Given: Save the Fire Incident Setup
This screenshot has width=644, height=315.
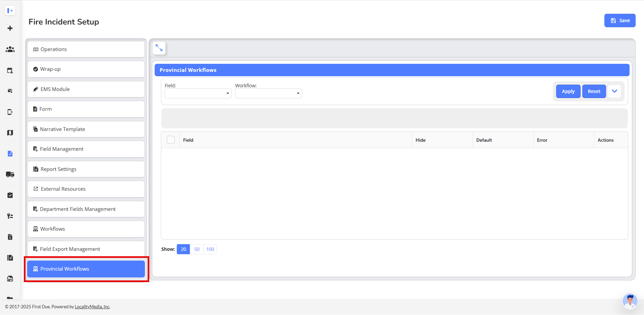Looking at the screenshot, I should tap(620, 20).
